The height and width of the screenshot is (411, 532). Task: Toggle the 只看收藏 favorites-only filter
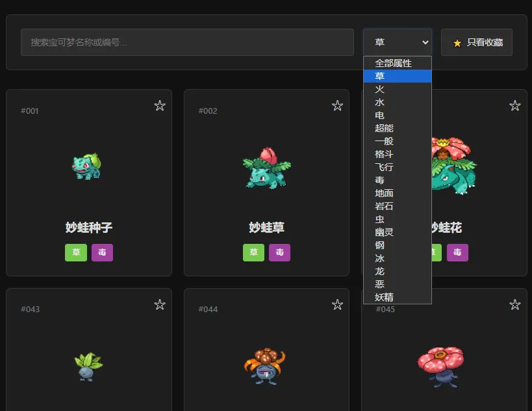[476, 42]
